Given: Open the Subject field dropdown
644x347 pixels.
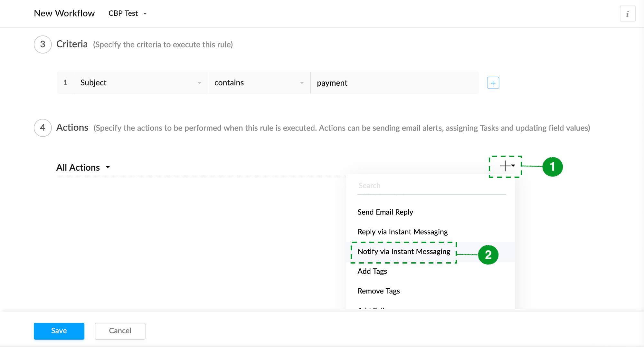Looking at the screenshot, I should coord(141,83).
